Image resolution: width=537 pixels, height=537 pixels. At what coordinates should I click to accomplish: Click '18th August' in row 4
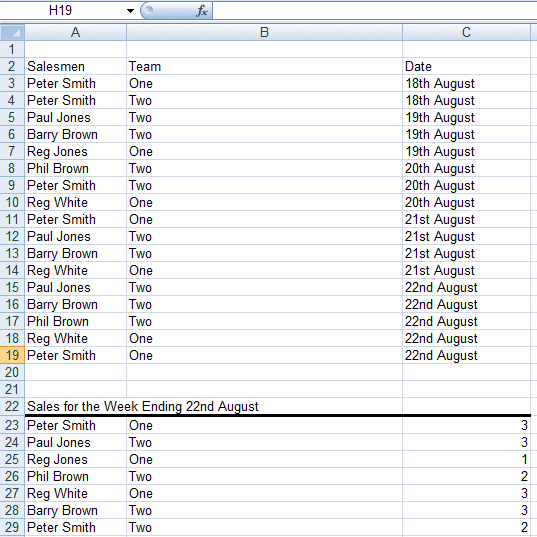coord(466,100)
